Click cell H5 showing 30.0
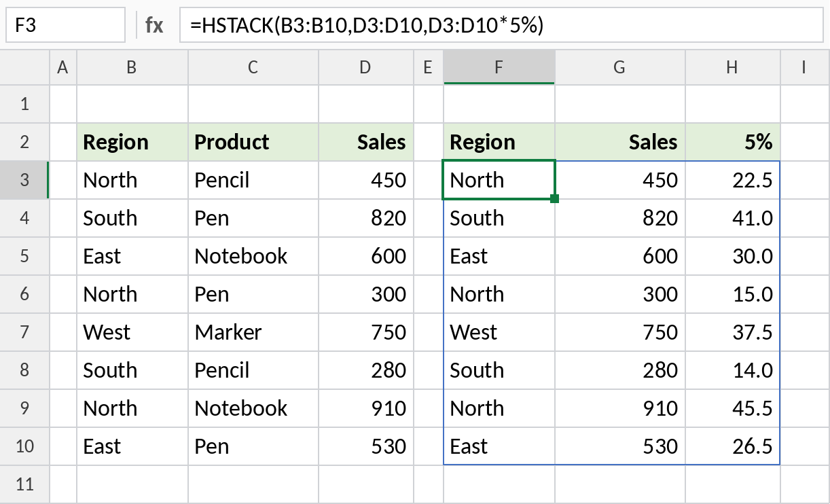The image size is (830, 504). click(733, 256)
